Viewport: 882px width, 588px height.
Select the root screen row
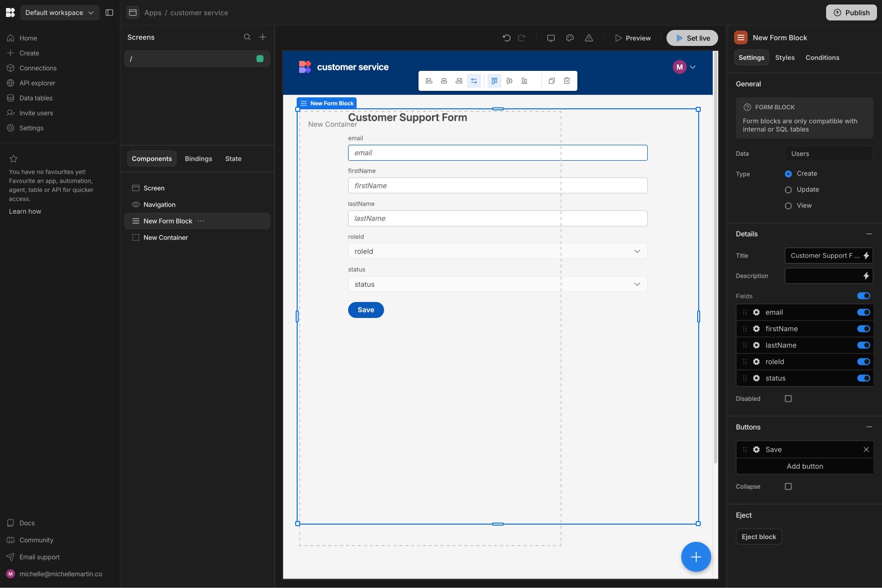click(197, 59)
